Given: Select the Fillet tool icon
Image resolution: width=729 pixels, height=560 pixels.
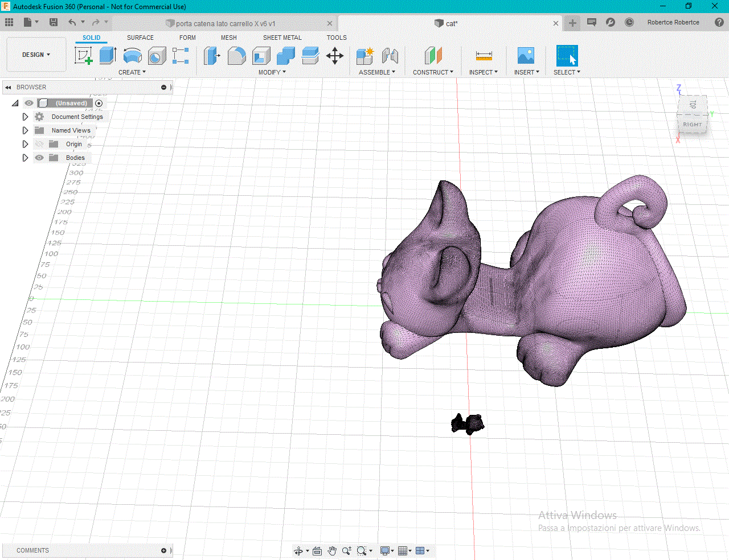Looking at the screenshot, I should click(236, 56).
